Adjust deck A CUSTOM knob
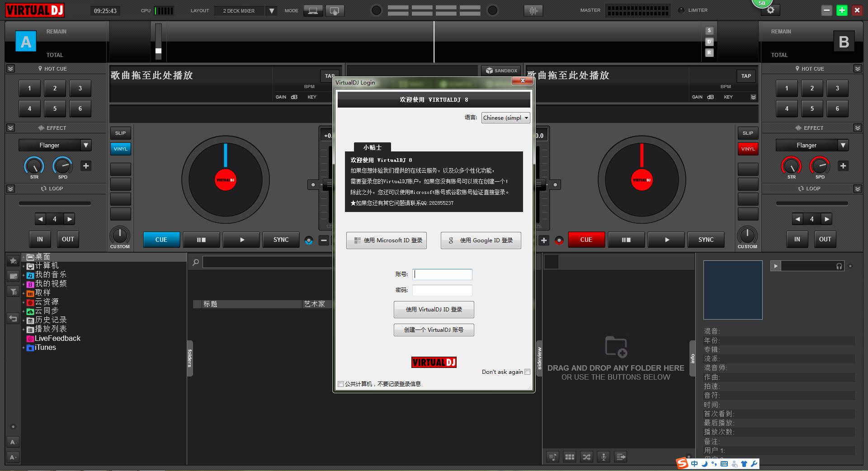Image resolution: width=868 pixels, height=471 pixels. [120, 235]
